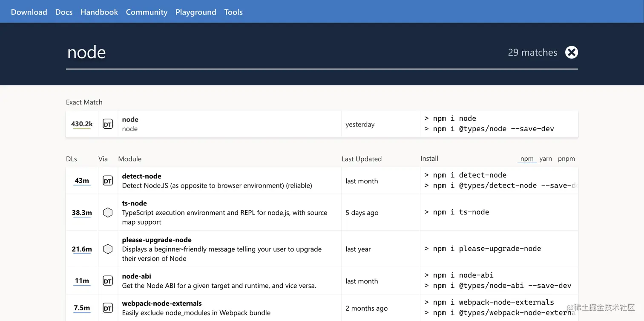
Task: Open the node-abi module link
Action: click(x=136, y=276)
